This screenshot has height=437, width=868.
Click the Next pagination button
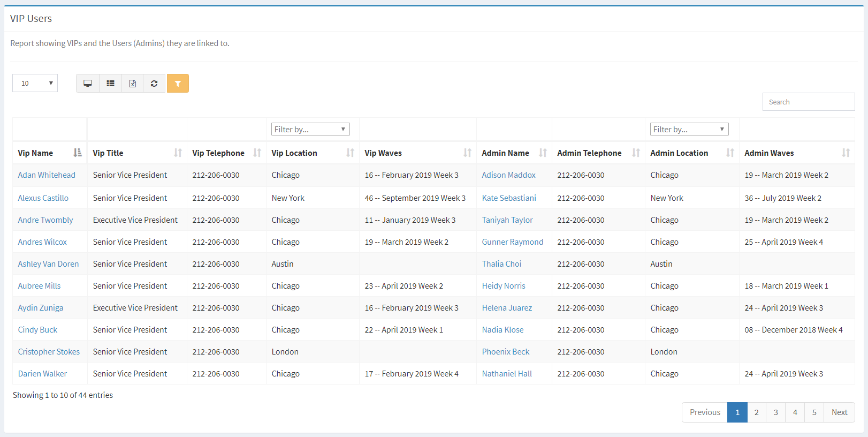pyautogui.click(x=840, y=412)
